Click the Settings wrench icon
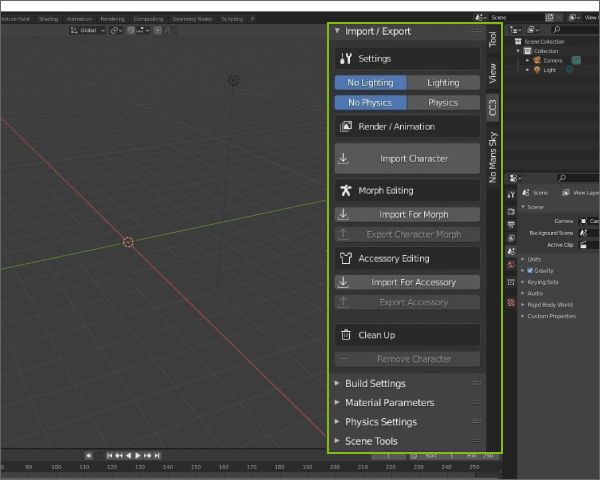 point(346,59)
